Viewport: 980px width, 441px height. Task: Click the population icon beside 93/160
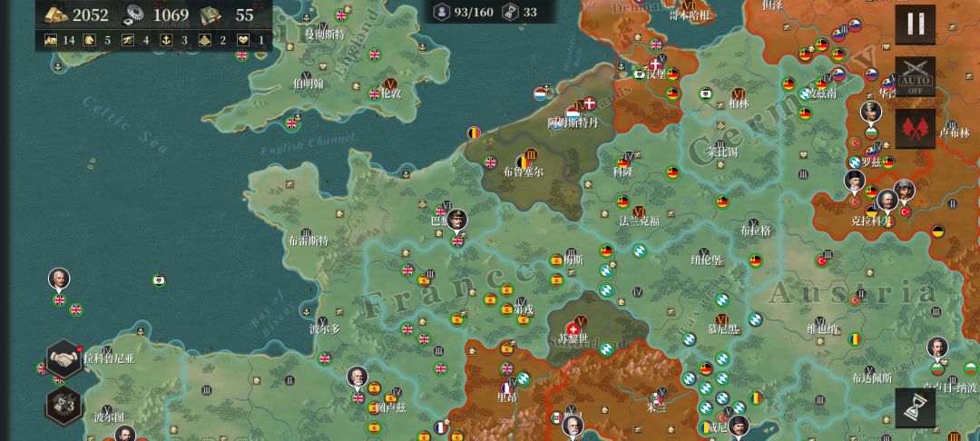442,11
